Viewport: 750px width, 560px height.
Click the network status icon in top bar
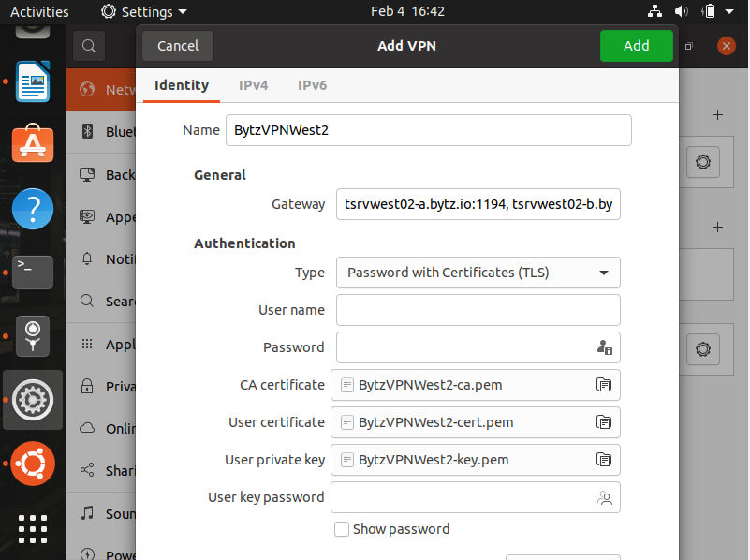pos(654,11)
